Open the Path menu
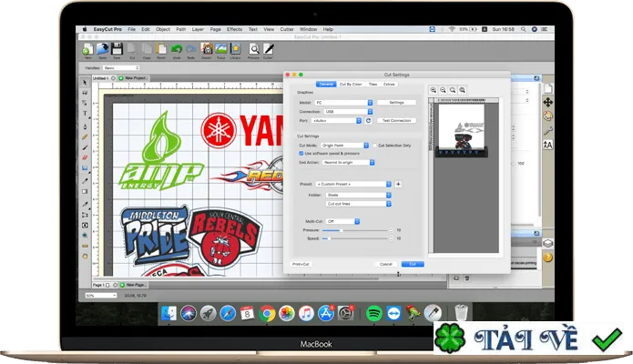 [x=181, y=29]
